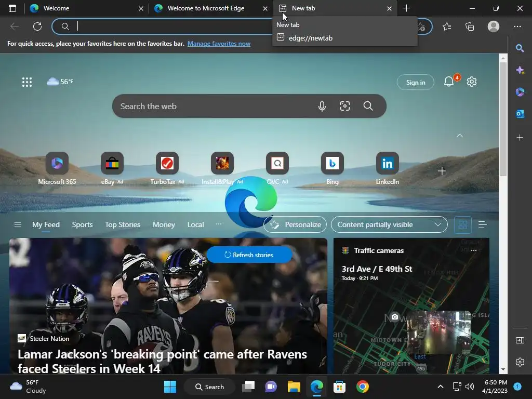
Task: Open the notifications bell
Action: (x=449, y=82)
